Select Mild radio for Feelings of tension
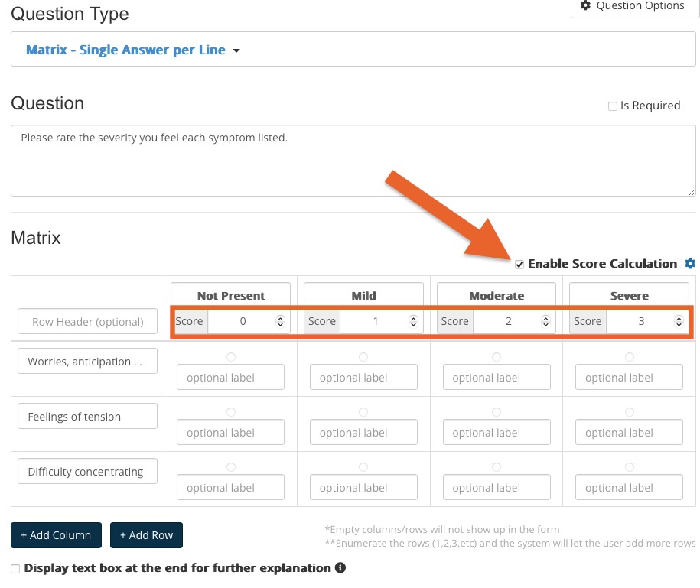This screenshot has height=588, width=700. (x=363, y=412)
